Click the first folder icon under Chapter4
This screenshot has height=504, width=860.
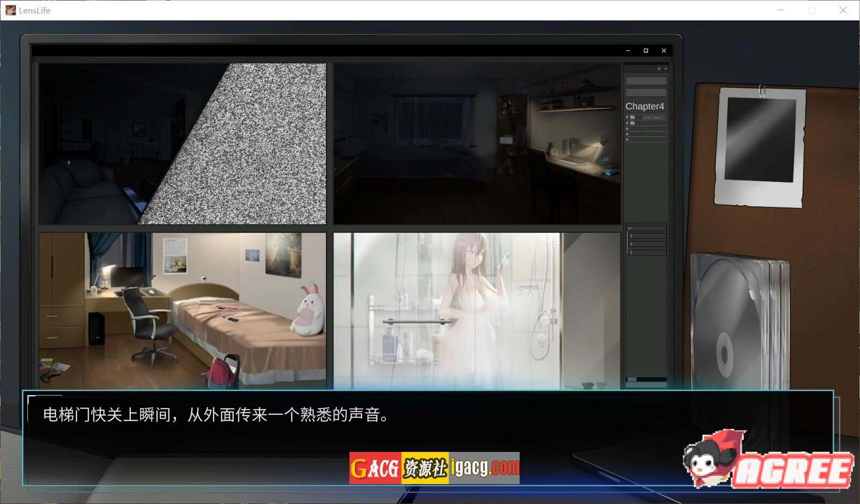(x=633, y=117)
